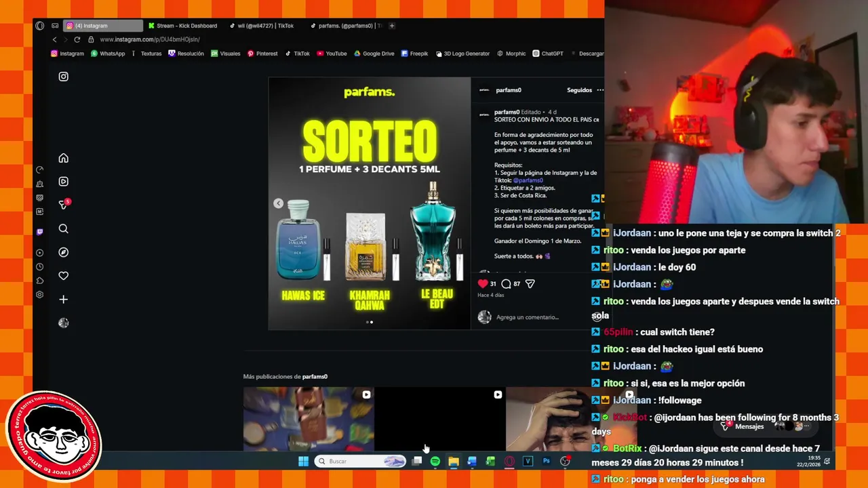Switch to wil (@wil4727) TikTok tab

pos(262,26)
